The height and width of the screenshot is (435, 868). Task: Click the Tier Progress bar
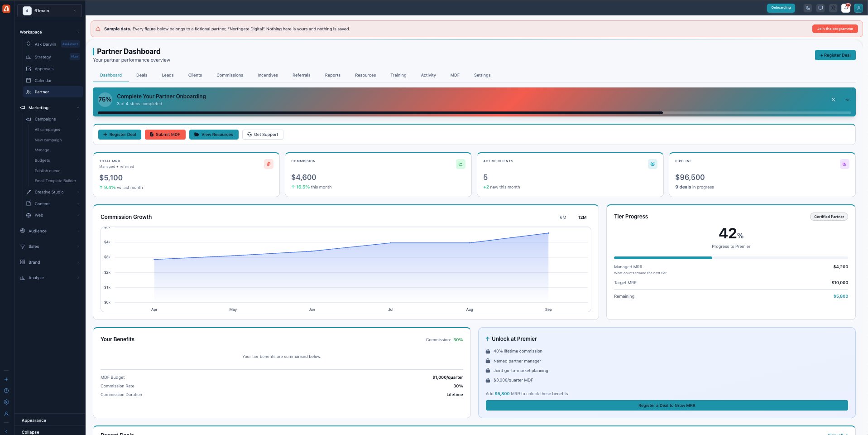coord(731,258)
